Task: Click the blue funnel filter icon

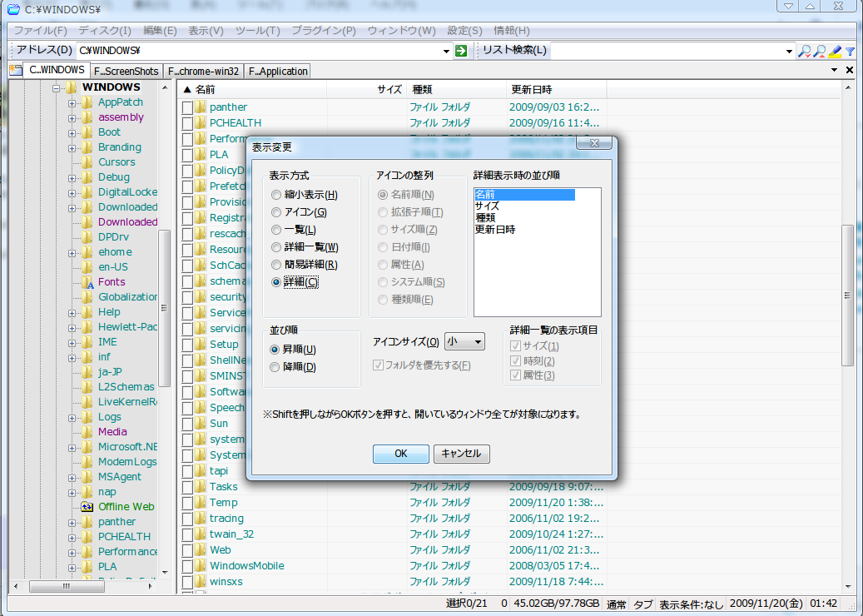Action: (x=851, y=52)
